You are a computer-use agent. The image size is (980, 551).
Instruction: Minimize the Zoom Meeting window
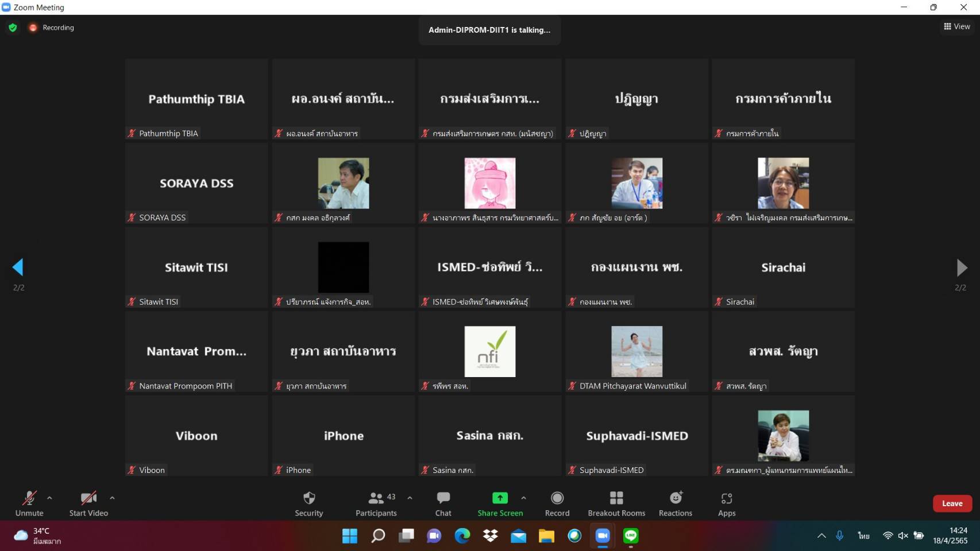tap(904, 7)
